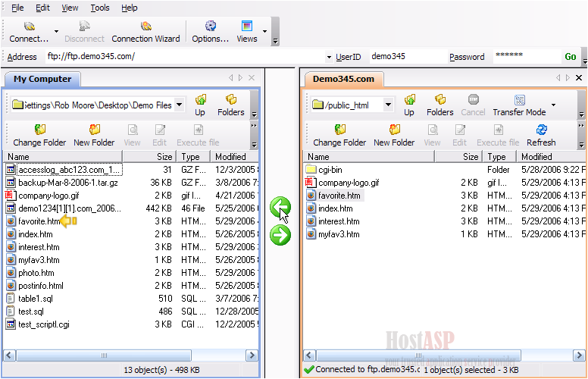This screenshot has width=588, height=379.
Task: Expand the remote /public_html path dropdown
Action: pyautogui.click(x=389, y=105)
